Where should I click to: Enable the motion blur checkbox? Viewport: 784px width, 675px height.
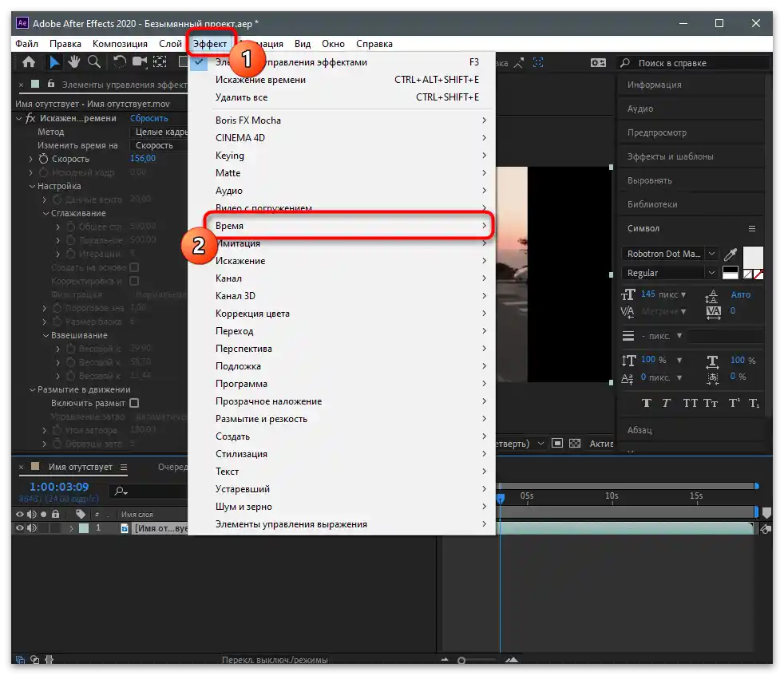[x=134, y=403]
